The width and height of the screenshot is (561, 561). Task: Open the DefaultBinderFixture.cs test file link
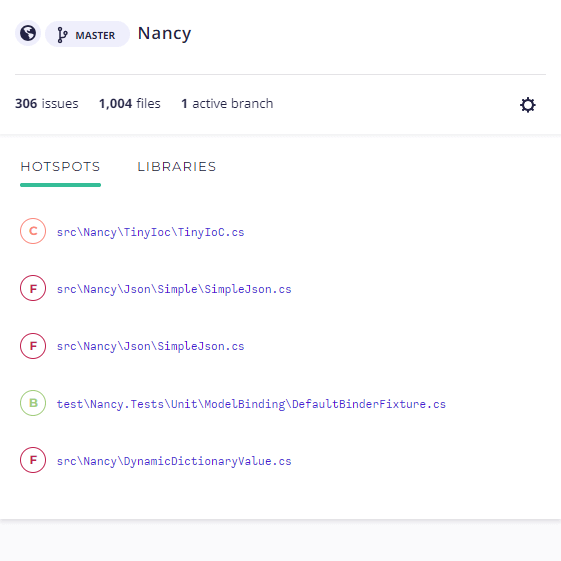click(x=251, y=404)
